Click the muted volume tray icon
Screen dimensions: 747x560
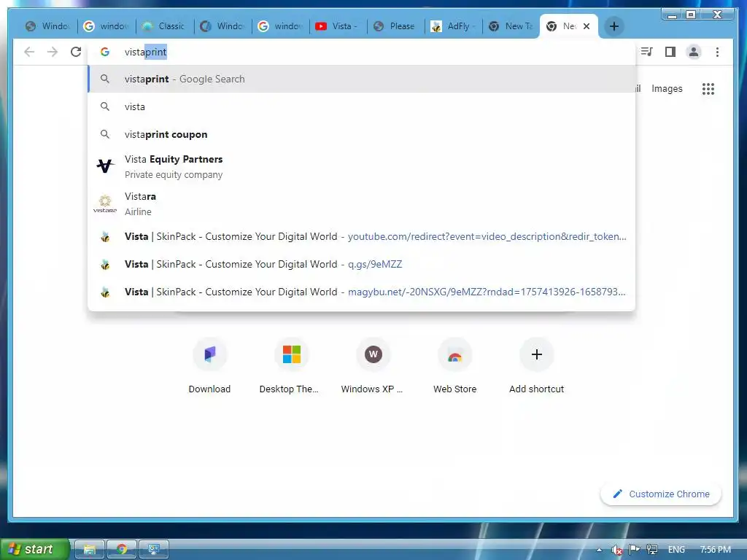(616, 550)
